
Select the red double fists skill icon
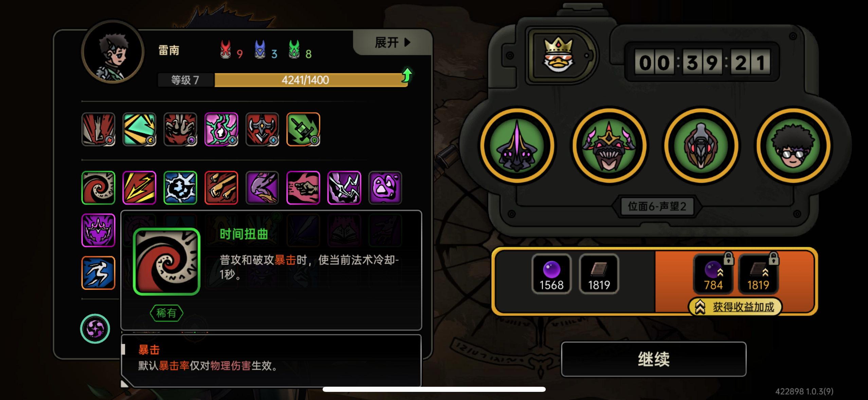pyautogui.click(x=221, y=188)
